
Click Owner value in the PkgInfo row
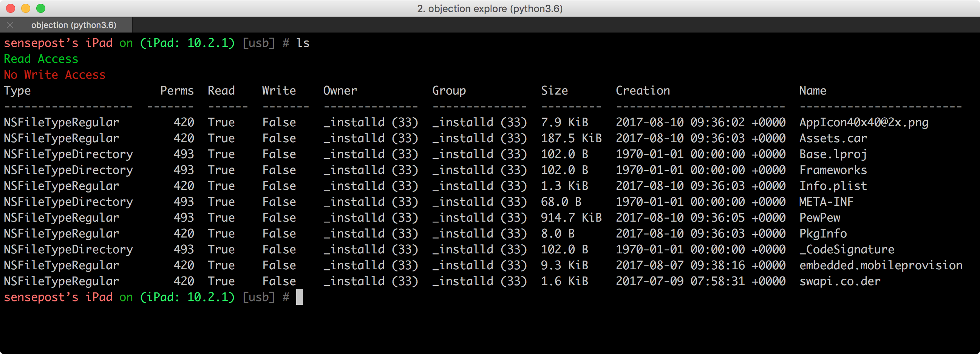coord(371,234)
